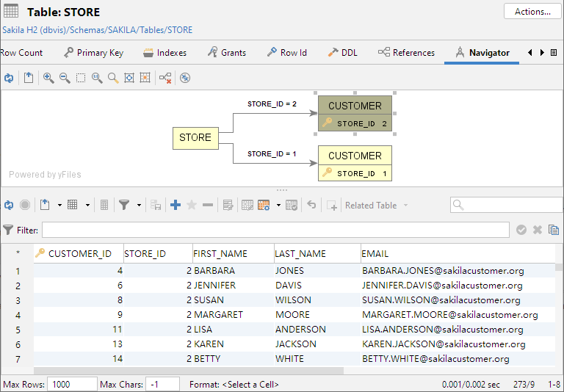Expand the grid view mode dropdown arrow

[87, 206]
